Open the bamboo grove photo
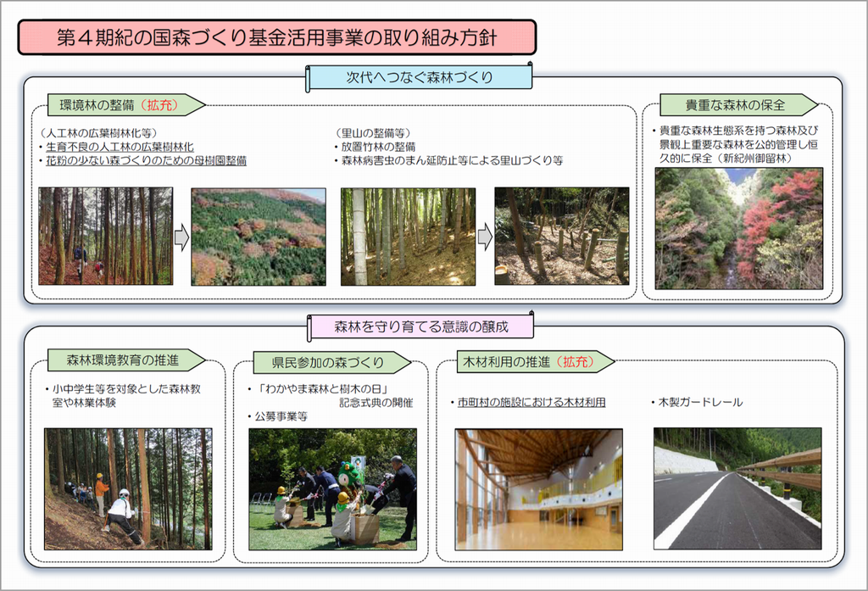The width and height of the screenshot is (868, 591). (x=408, y=237)
